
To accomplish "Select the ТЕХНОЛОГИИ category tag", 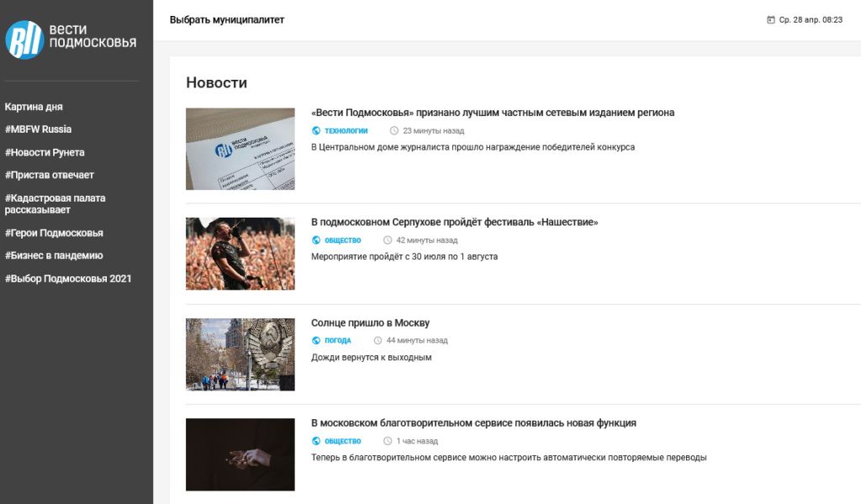I will tap(346, 130).
